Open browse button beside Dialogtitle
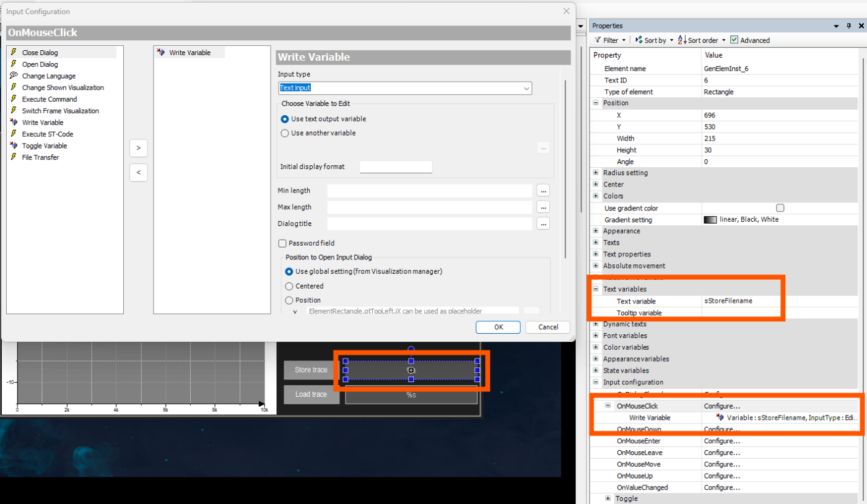 pos(543,224)
